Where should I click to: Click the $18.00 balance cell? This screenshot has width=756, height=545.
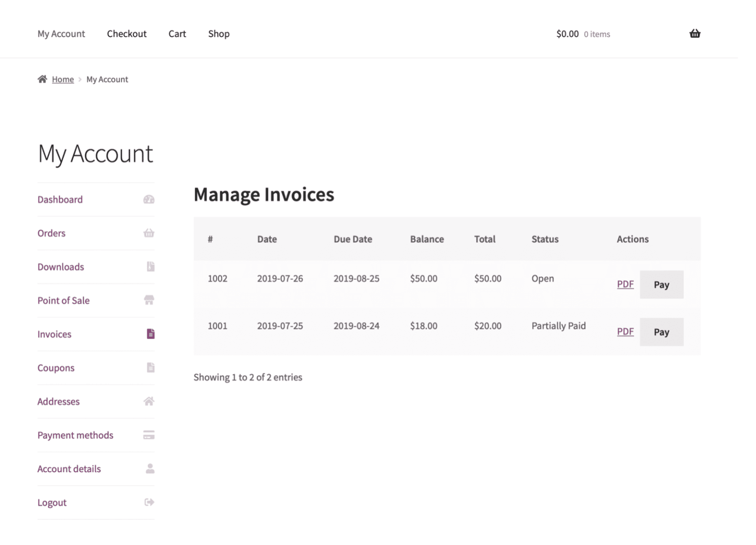[424, 326]
